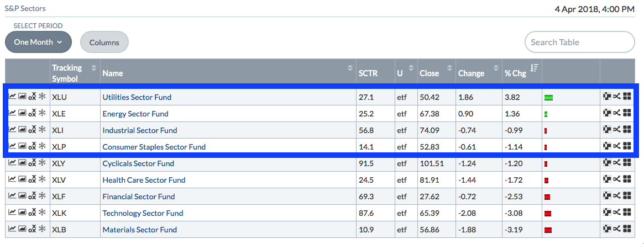The width and height of the screenshot is (644, 244).
Task: Open the One Month period dropdown
Action: point(38,42)
